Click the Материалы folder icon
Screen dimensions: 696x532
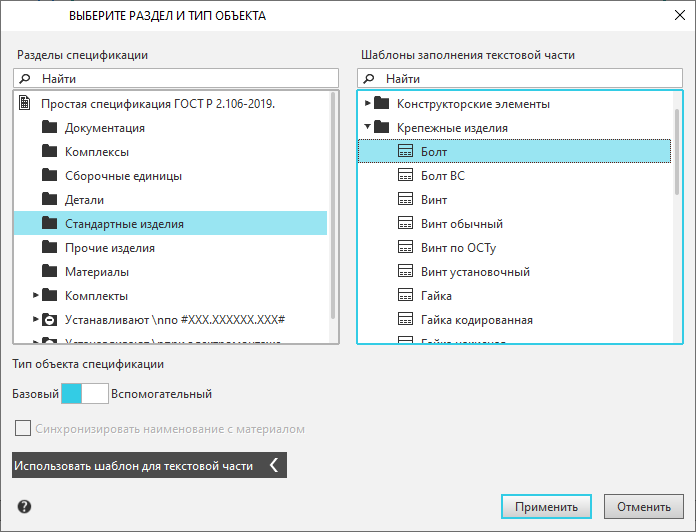[x=49, y=271]
